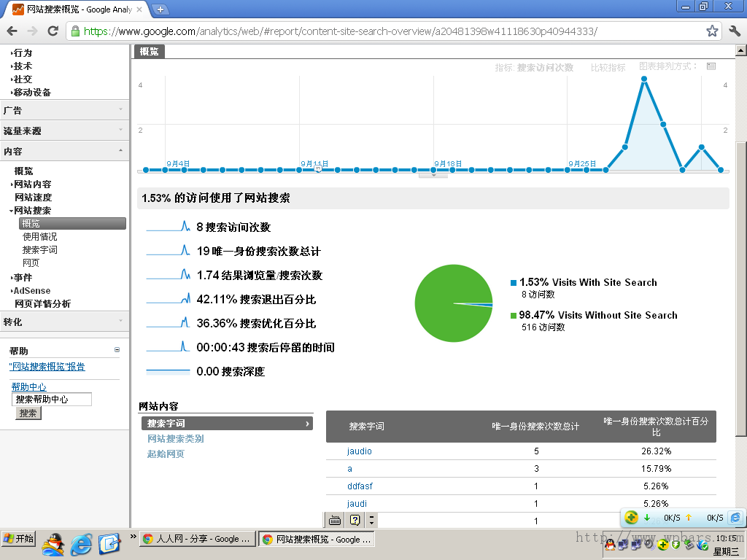Collapse the help panel minus toggle

click(x=117, y=349)
